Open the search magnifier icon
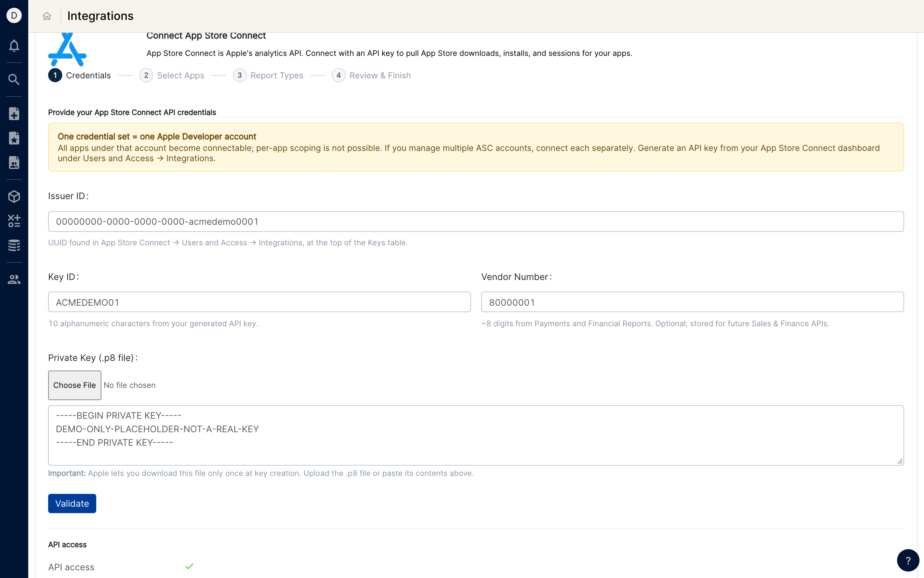The image size is (924, 578). pos(14,80)
